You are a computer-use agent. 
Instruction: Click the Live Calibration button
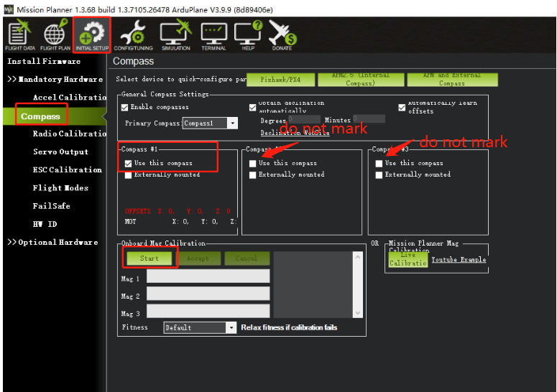408,260
